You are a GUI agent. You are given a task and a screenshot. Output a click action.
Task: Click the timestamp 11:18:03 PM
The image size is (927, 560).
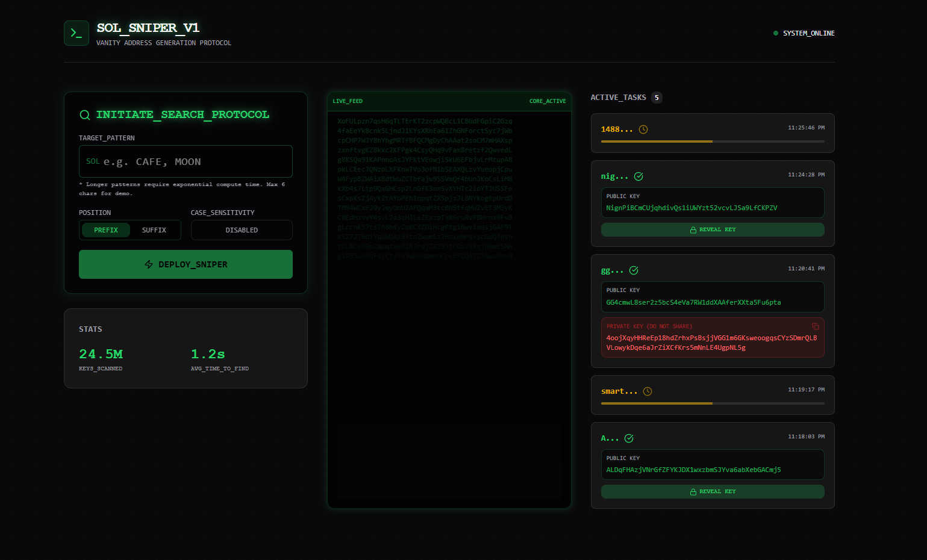click(806, 437)
